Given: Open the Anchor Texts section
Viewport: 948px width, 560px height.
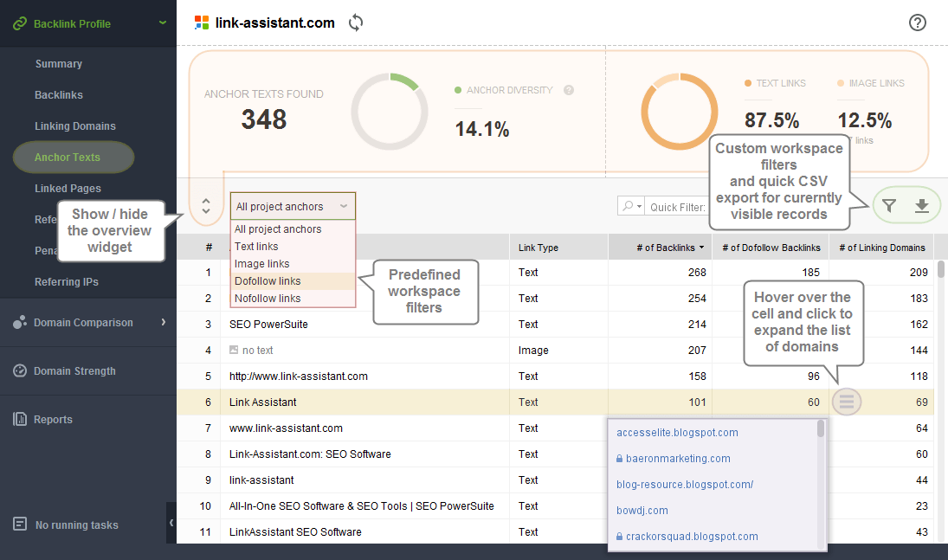Looking at the screenshot, I should point(73,158).
